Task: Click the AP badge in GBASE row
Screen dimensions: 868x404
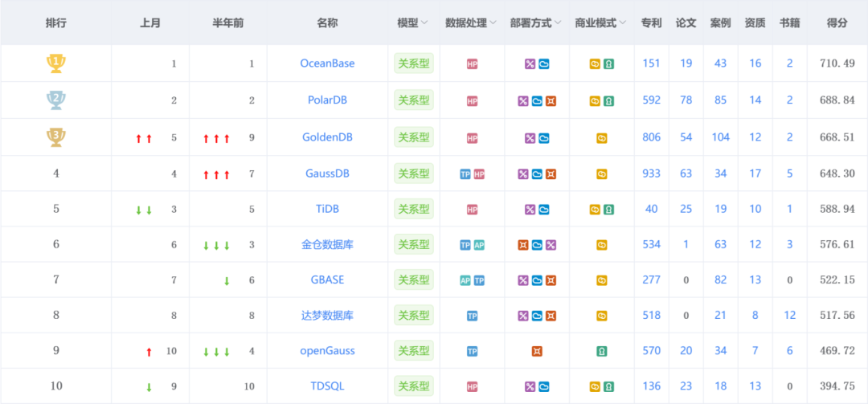Action: (465, 280)
